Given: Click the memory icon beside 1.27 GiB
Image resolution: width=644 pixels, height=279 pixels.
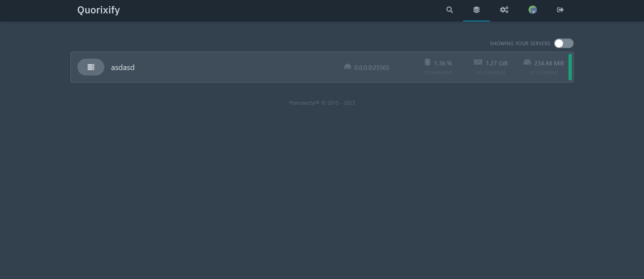Looking at the screenshot, I should (x=478, y=62).
